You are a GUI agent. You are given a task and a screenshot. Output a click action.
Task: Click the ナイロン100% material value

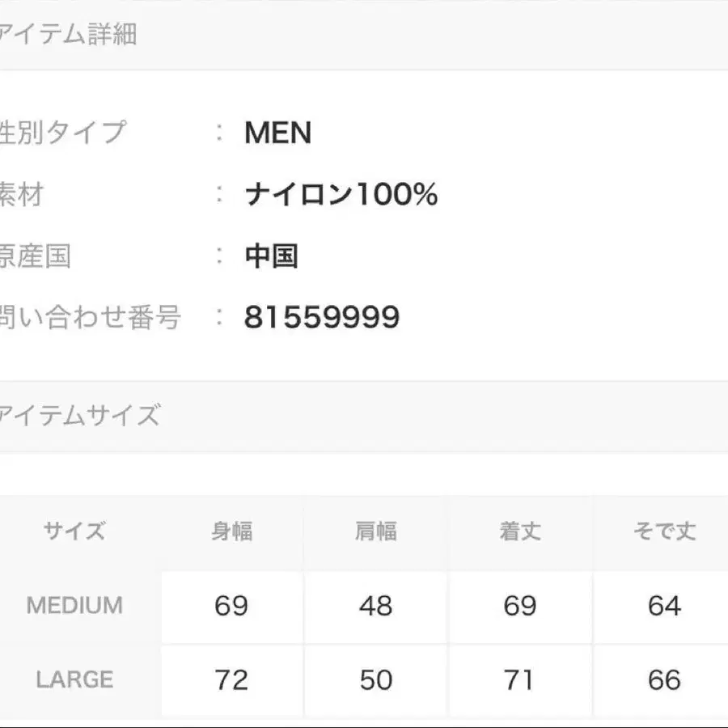pyautogui.click(x=341, y=195)
